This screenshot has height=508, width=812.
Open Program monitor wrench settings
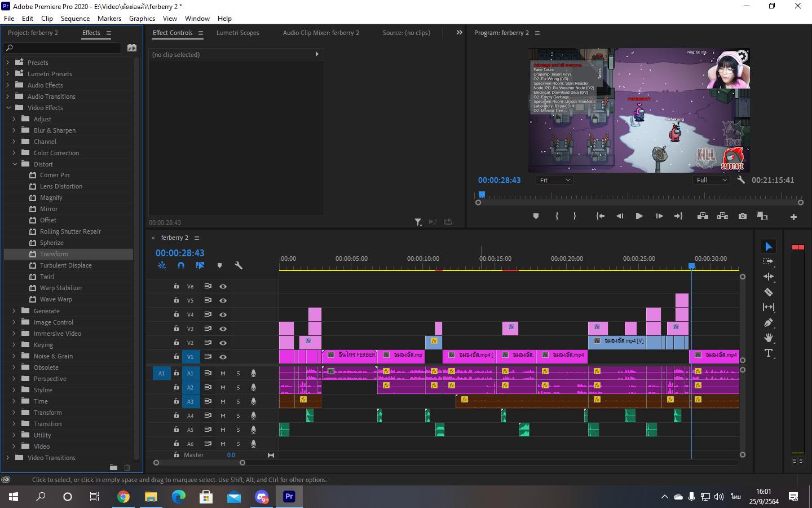point(741,180)
